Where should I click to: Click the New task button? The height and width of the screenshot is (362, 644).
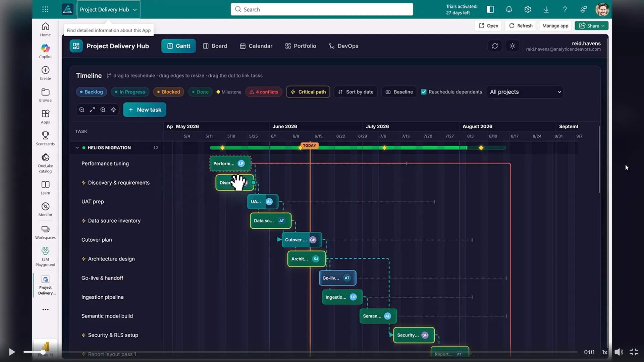tap(145, 110)
